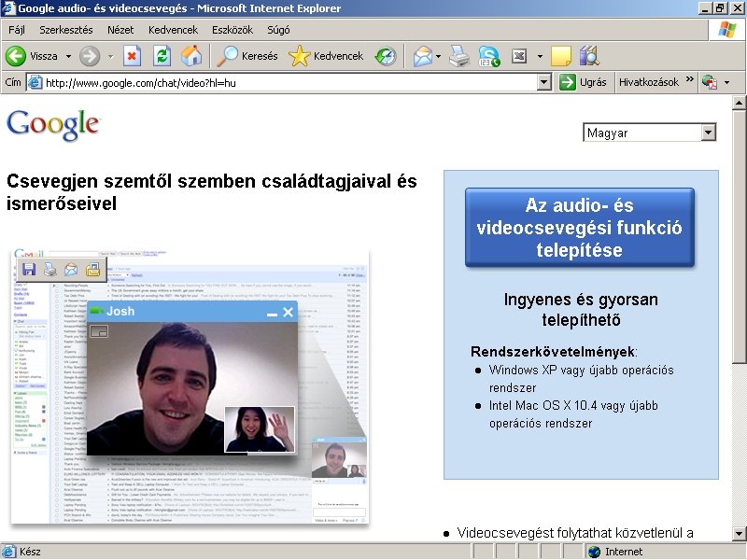Viewport: 747px width, 560px height.
Task: Click the 'Kész' status bar text
Action: (30, 552)
